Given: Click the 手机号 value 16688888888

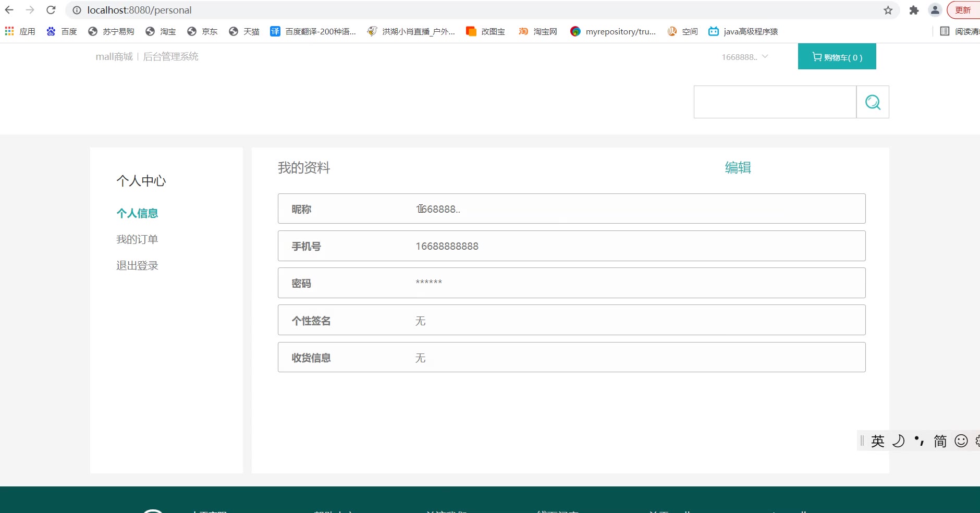Looking at the screenshot, I should 447,246.
